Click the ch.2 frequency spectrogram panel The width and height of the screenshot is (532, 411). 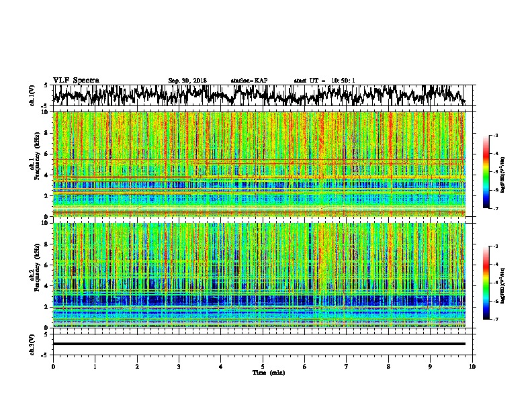[x=259, y=275]
